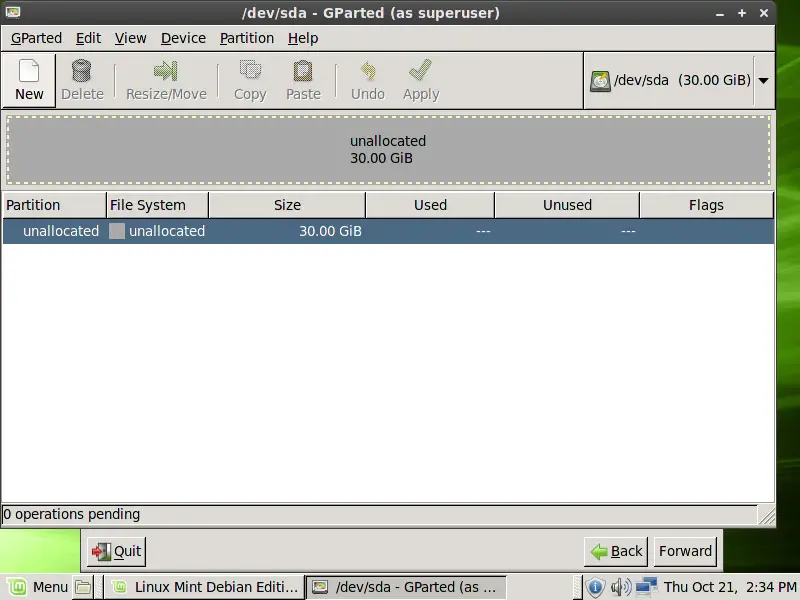Click the Forward button
Image resolution: width=800 pixels, height=600 pixels.
(x=685, y=552)
